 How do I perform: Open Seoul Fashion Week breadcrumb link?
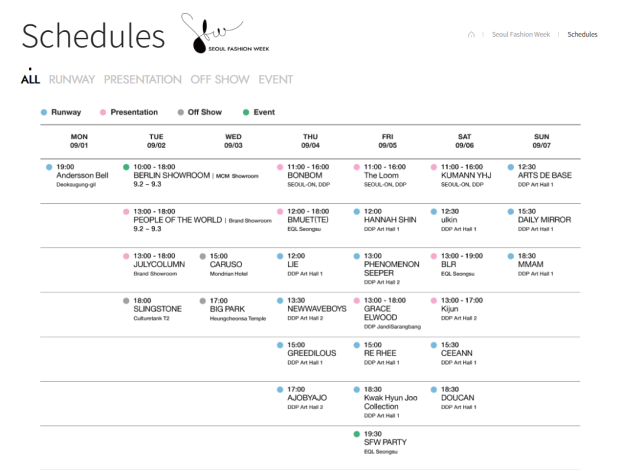[x=520, y=35]
